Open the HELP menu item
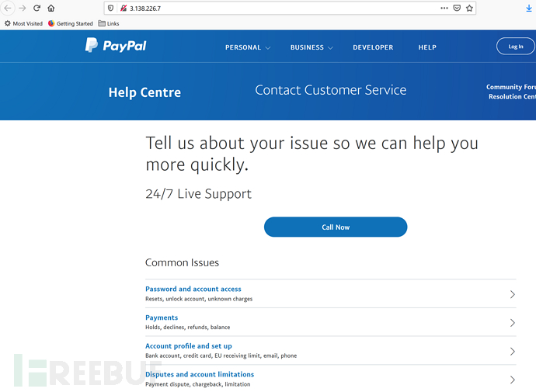The height and width of the screenshot is (392, 536). pyautogui.click(x=427, y=47)
